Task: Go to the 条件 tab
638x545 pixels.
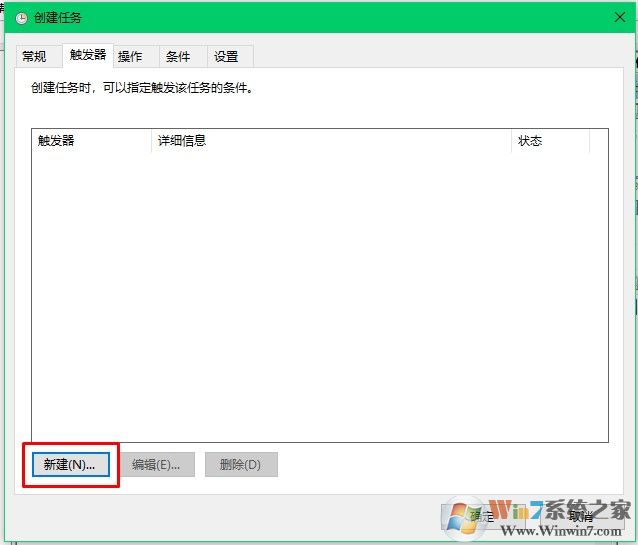Action: [178, 57]
